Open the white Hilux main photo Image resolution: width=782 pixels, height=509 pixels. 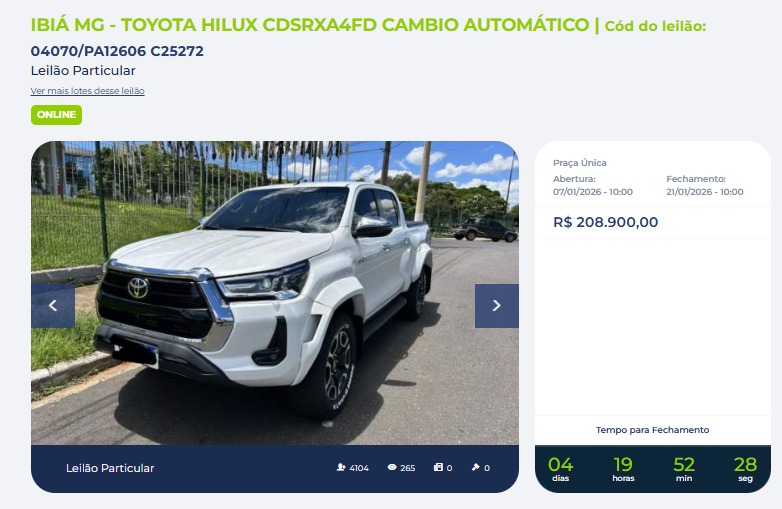[x=275, y=293]
